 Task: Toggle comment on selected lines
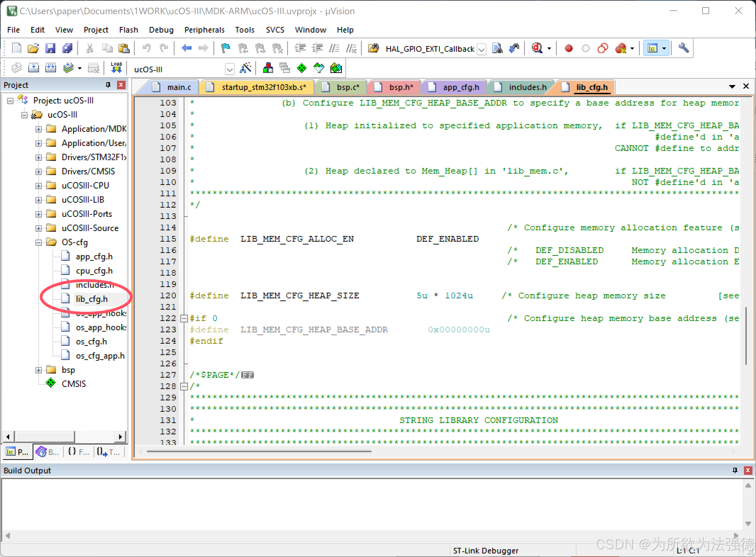coord(334,48)
